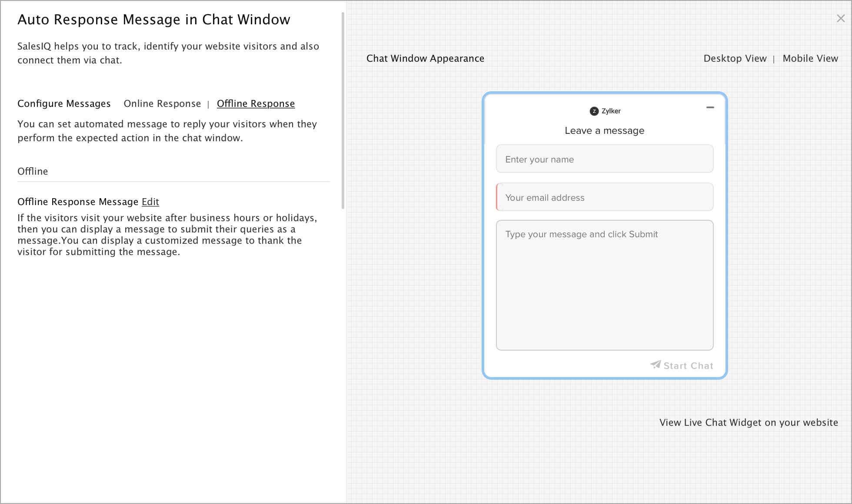Focus the Enter your name field

(605, 159)
